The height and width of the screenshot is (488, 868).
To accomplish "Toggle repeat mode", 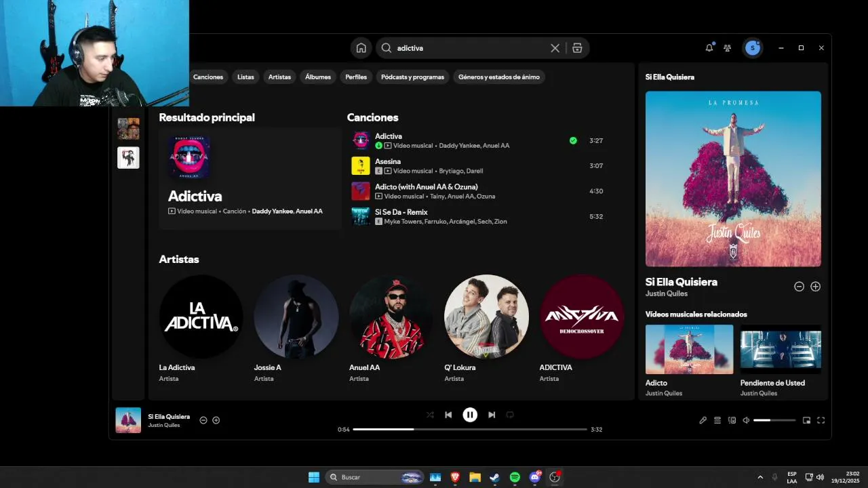I will 510,415.
